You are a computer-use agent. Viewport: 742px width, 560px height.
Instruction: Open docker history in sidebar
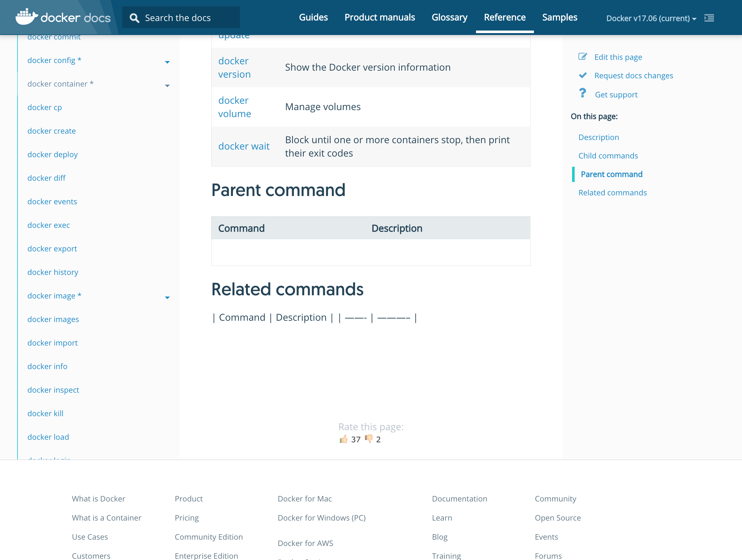click(53, 272)
